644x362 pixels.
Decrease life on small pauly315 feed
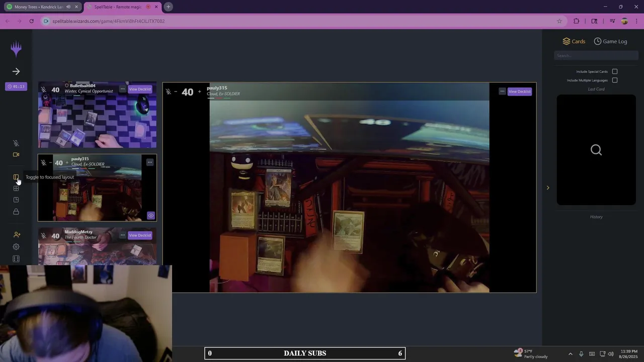[50, 163]
